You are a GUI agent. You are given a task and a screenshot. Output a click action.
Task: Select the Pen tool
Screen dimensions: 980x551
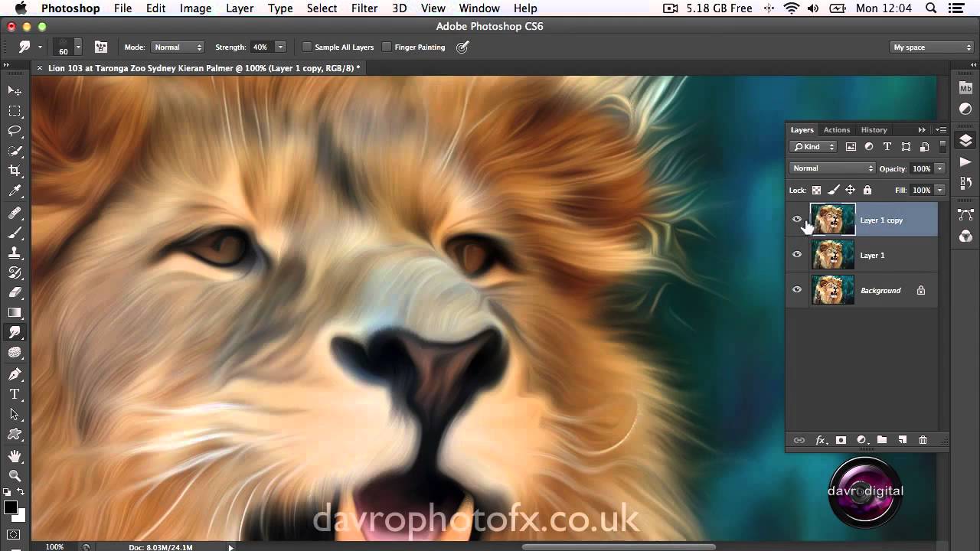pyautogui.click(x=15, y=374)
